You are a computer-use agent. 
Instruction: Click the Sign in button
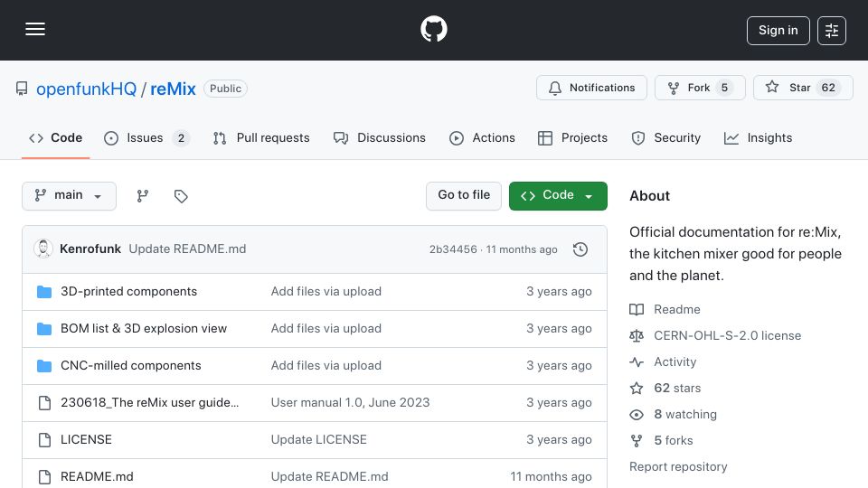coord(778,31)
